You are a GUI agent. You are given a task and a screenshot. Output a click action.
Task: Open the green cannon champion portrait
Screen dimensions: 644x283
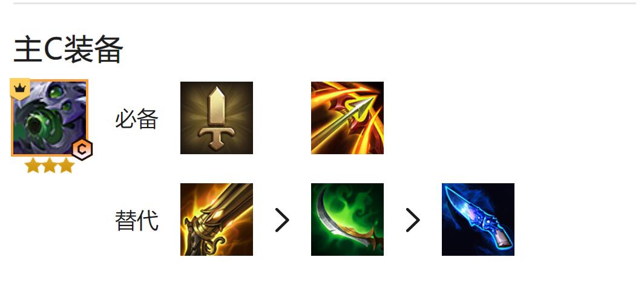click(x=50, y=118)
